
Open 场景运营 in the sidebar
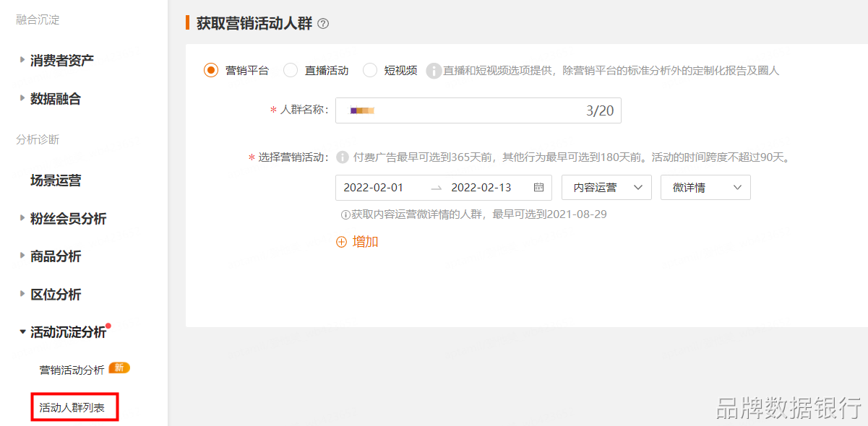pos(56,181)
